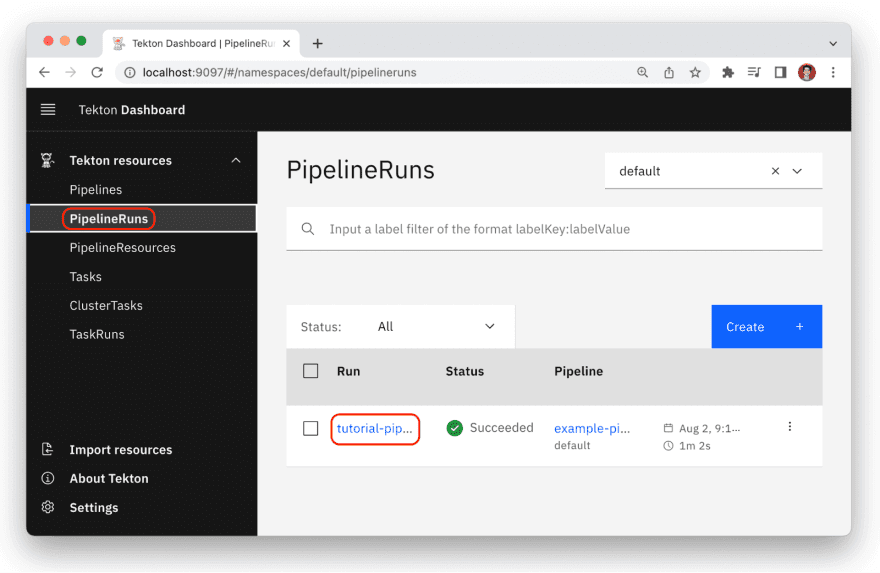This screenshot has width=880, height=573.
Task: Click the Status column header
Action: [465, 371]
